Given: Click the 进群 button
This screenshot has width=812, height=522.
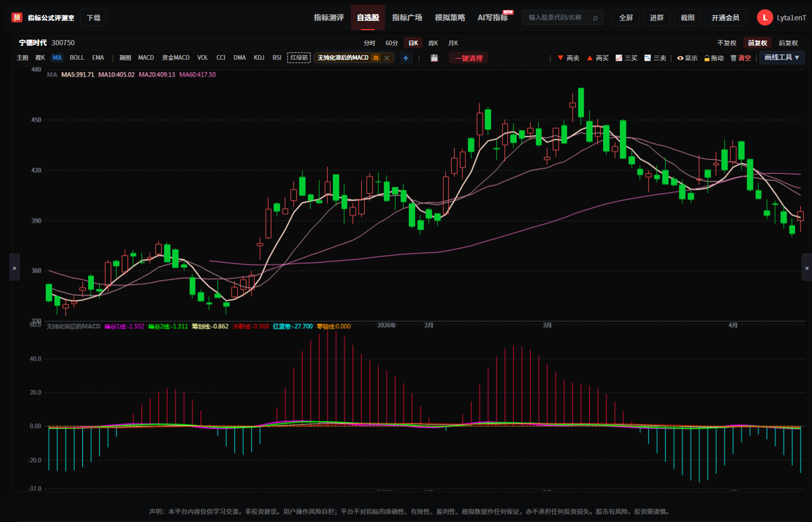Looking at the screenshot, I should point(657,18).
